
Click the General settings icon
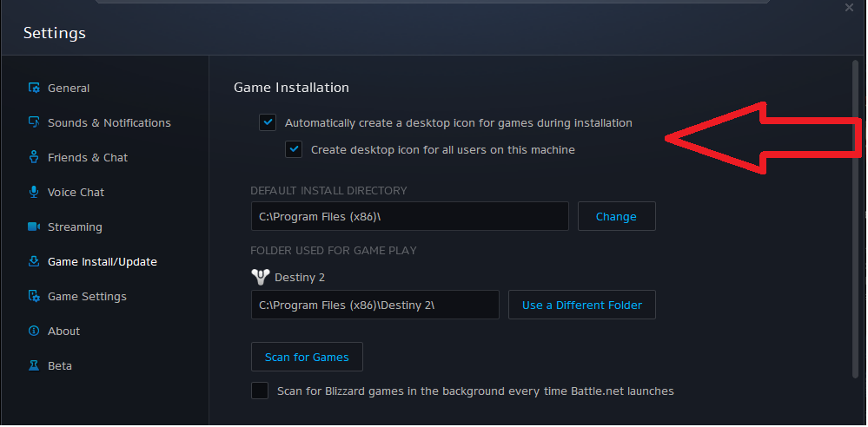coord(35,88)
